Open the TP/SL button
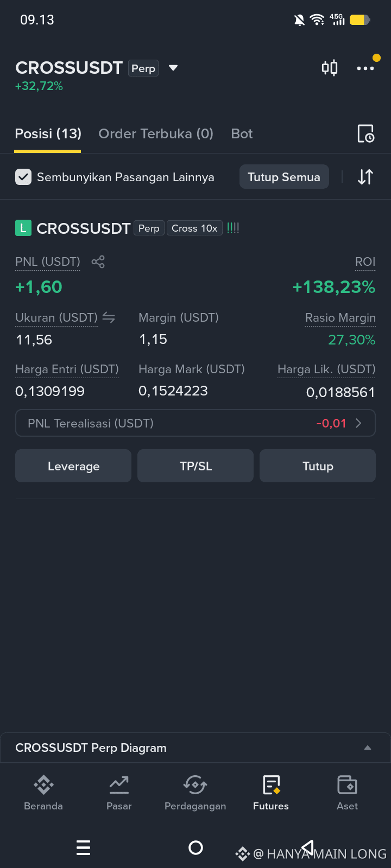The height and width of the screenshot is (868, 391). point(195,466)
